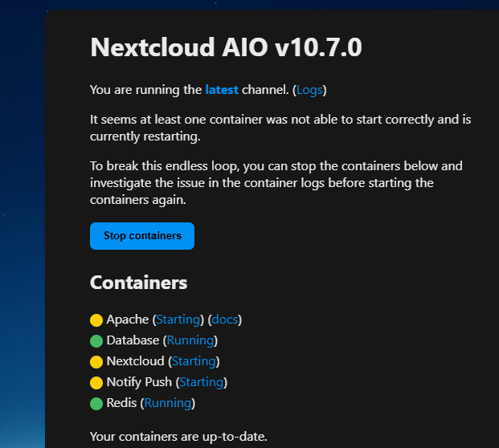
Task: Open the Logs link in the channel line
Action: (309, 90)
